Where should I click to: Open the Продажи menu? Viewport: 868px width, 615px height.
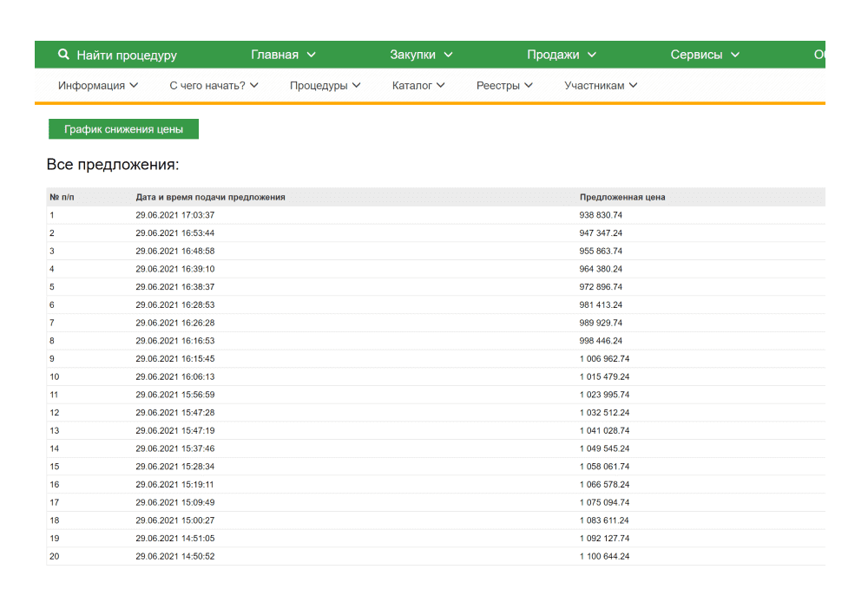coord(561,55)
